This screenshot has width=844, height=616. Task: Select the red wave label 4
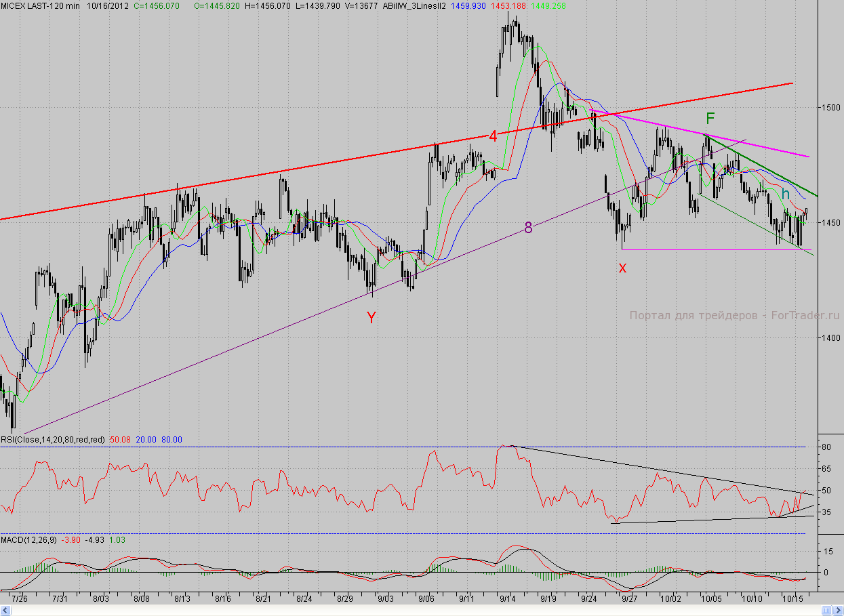tap(493, 136)
